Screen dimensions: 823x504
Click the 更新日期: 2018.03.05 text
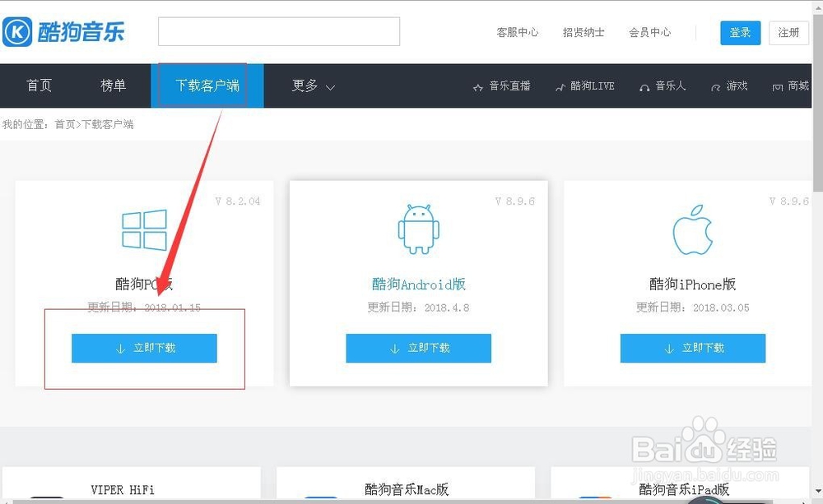coord(693,307)
